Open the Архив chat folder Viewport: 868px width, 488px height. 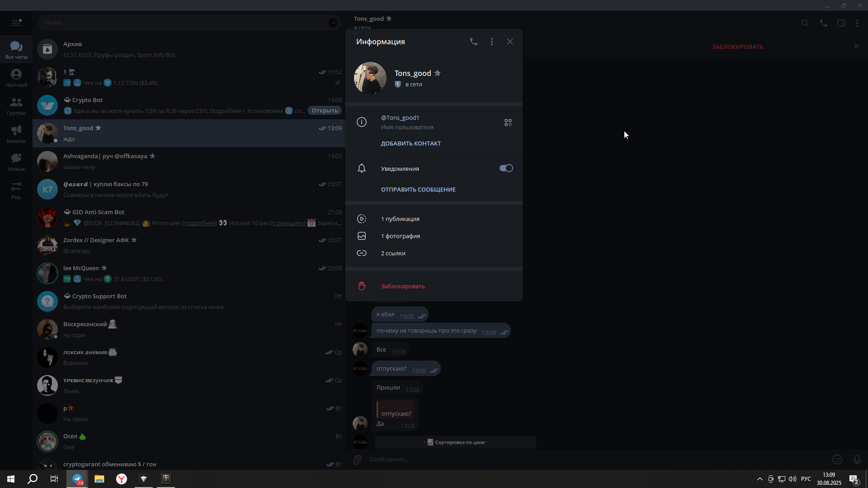[x=189, y=49]
